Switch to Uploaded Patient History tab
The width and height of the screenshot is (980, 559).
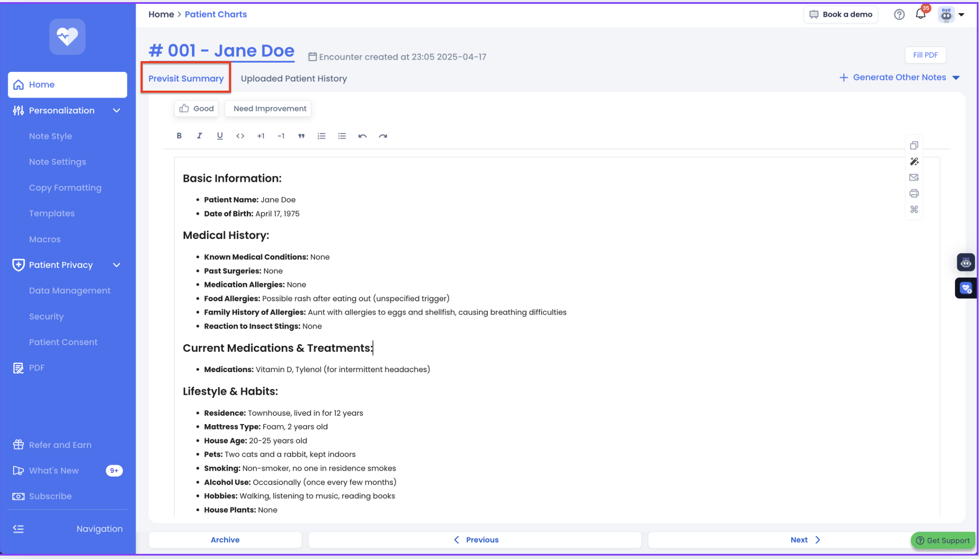tap(293, 79)
